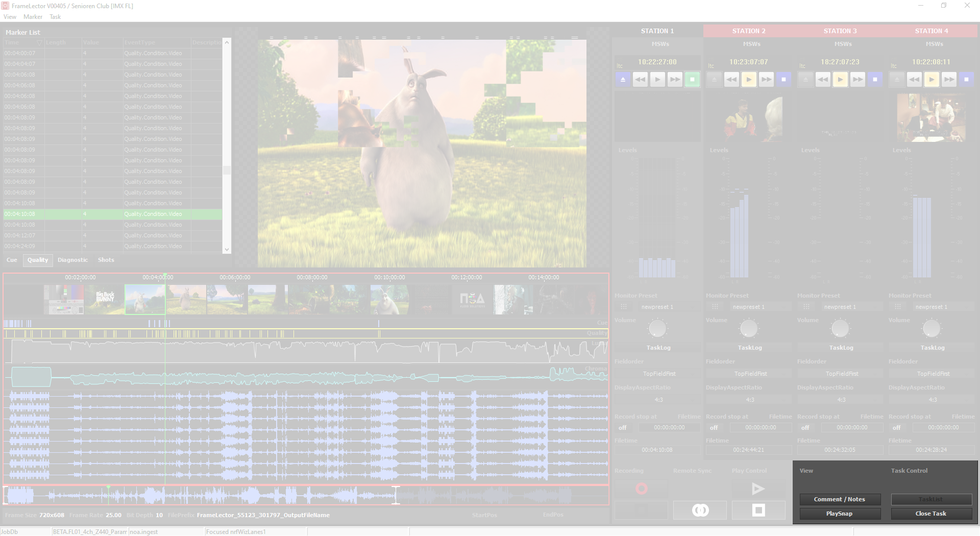980x536 pixels.
Task: Open the View menu
Action: 10,17
